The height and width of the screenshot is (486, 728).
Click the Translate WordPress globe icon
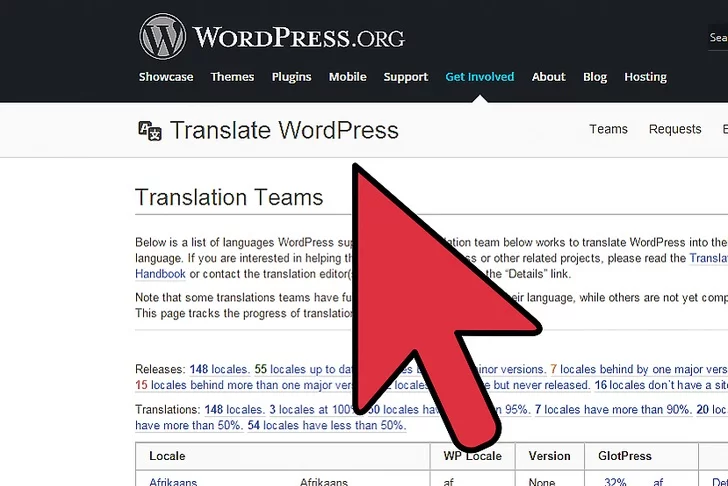[x=149, y=130]
